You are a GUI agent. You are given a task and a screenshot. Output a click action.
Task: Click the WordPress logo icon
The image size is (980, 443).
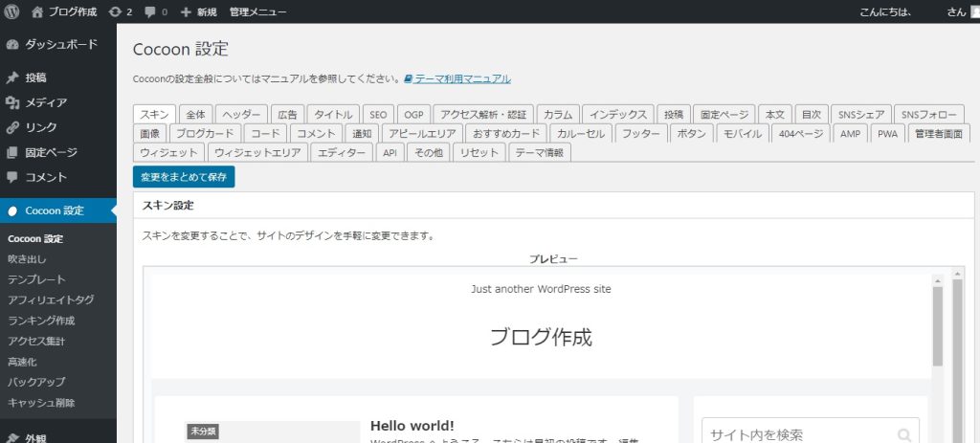tap(11, 11)
